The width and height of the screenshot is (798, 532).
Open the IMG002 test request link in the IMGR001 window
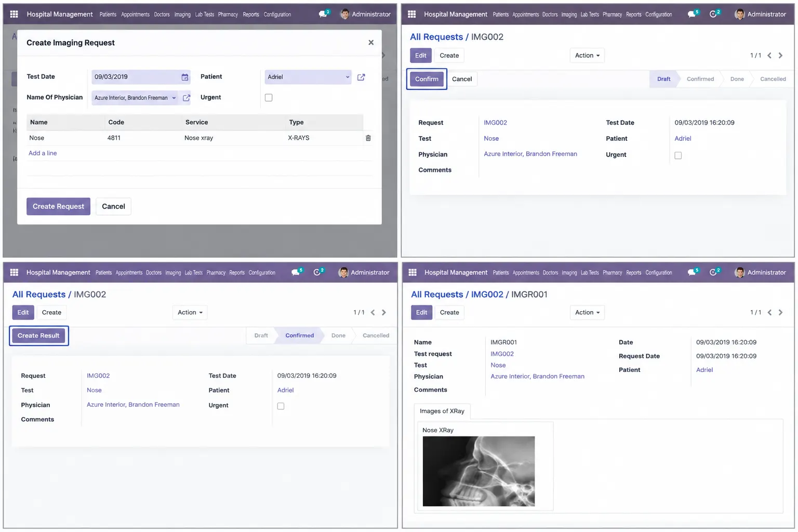click(x=502, y=354)
